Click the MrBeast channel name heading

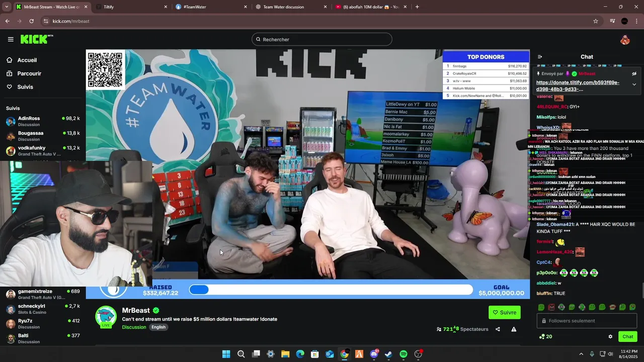(x=136, y=311)
